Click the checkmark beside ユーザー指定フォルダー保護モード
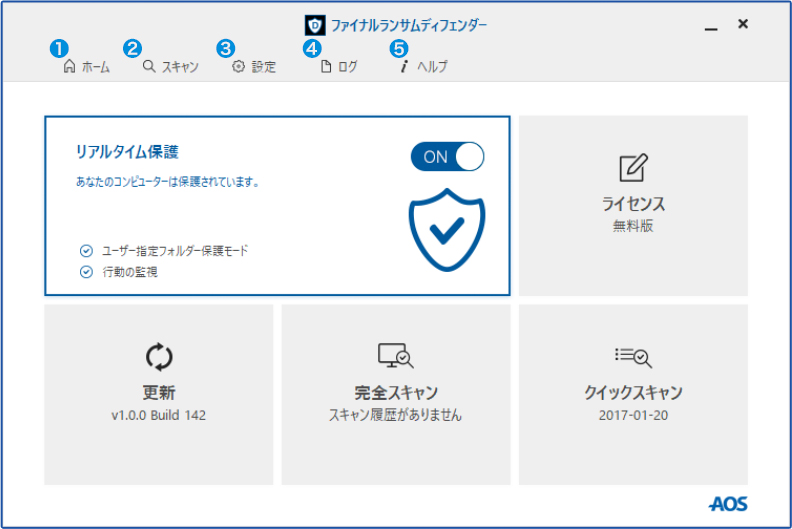Screen dimensions: 792x529 click(86, 251)
